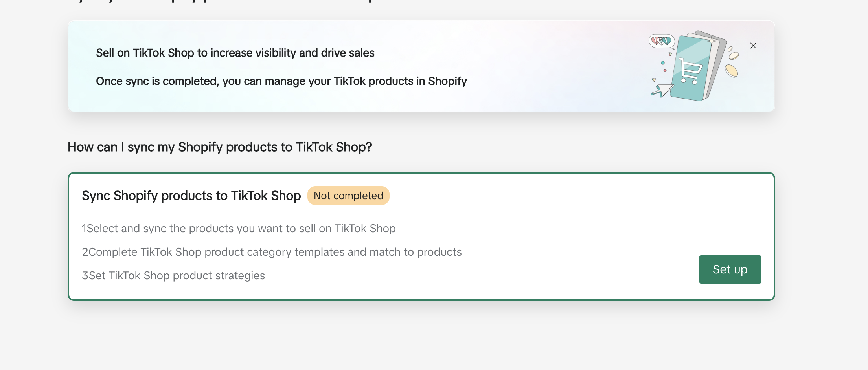Click the sparkle star on the phone
The image size is (868, 370).
[712, 41]
